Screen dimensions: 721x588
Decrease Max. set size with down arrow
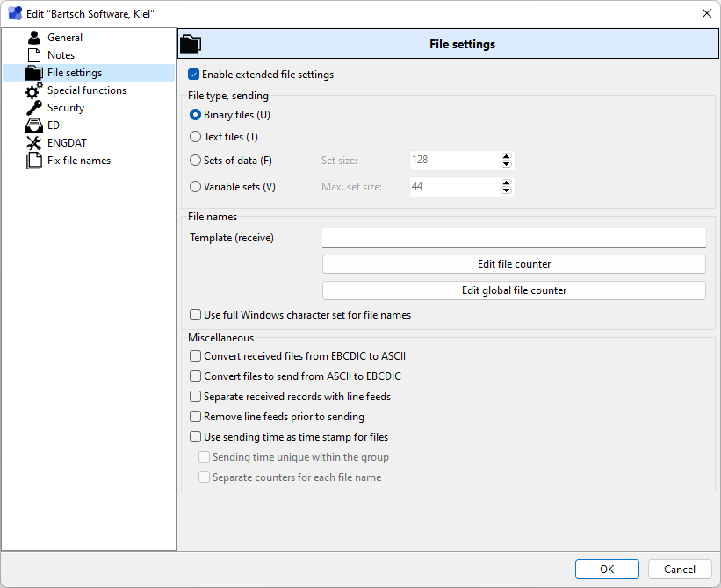(506, 190)
